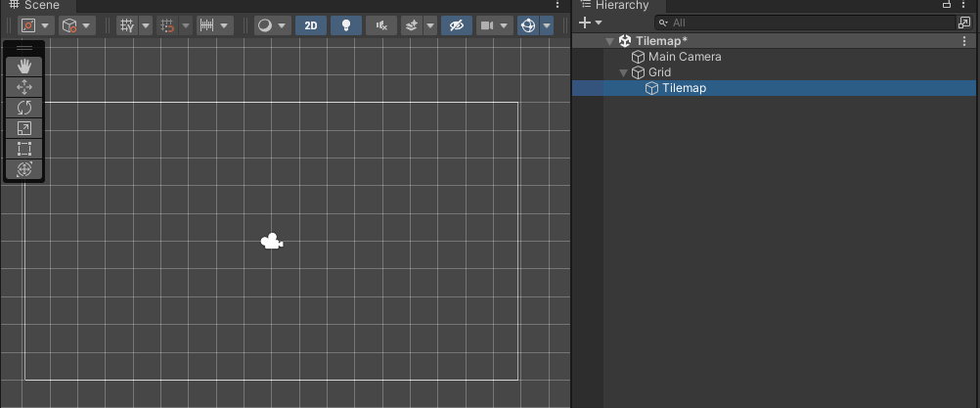The height and width of the screenshot is (408, 980).
Task: Select the Move tool
Action: (x=23, y=87)
